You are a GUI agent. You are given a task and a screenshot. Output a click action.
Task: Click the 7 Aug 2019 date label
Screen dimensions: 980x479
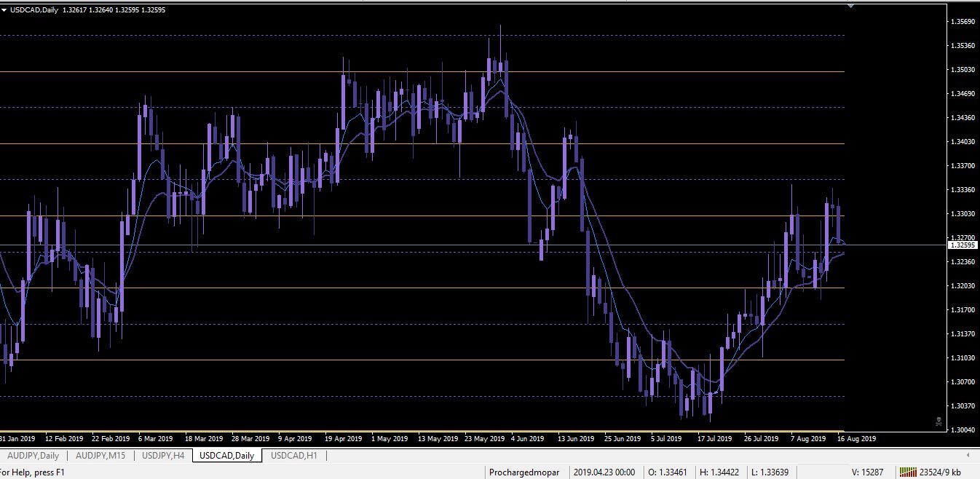point(808,439)
